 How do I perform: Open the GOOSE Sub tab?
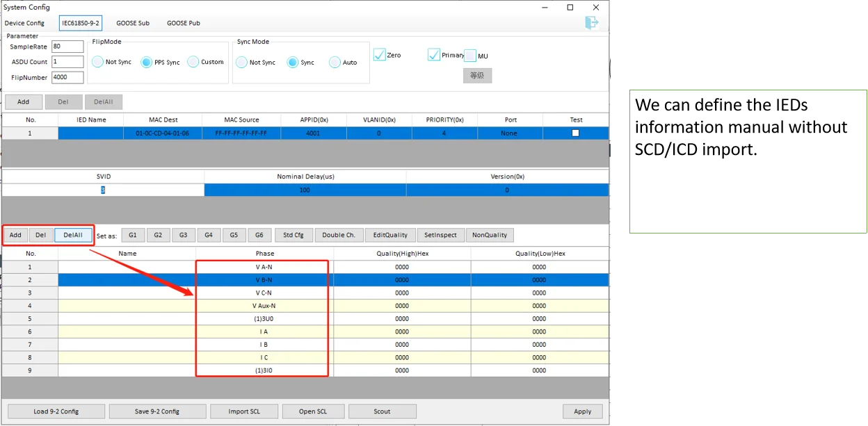(133, 23)
